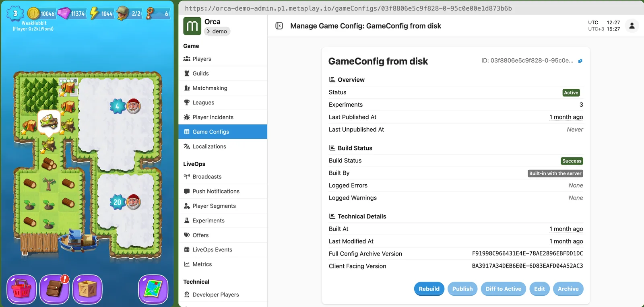644x307 pixels.
Task: Open the shop basket icon in game
Action: (22, 289)
